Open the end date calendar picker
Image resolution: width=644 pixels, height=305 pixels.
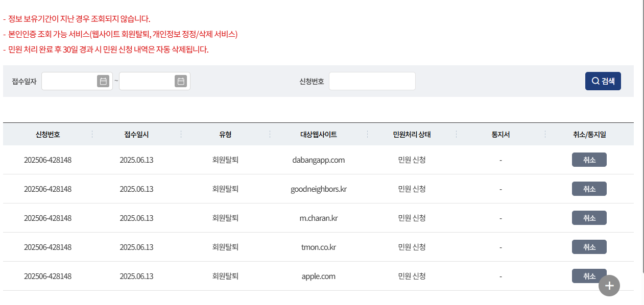click(181, 81)
